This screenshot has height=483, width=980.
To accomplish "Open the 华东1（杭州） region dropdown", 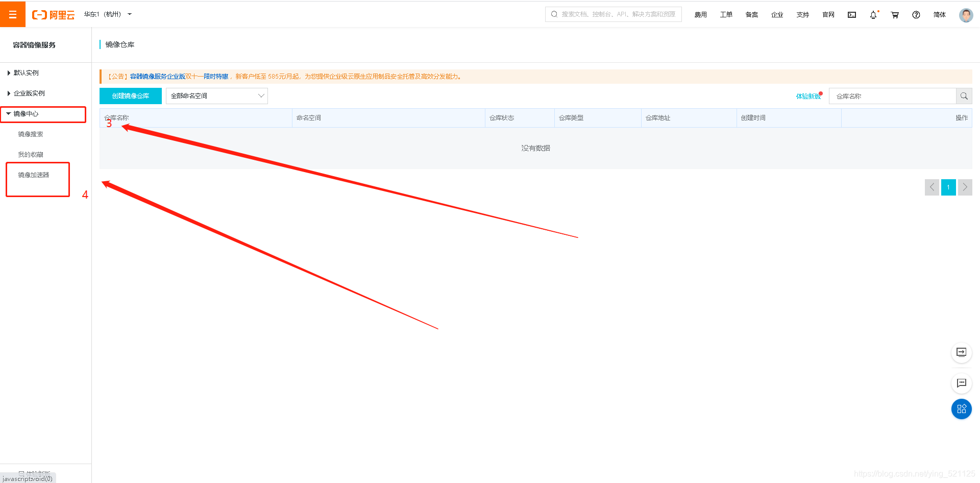I will pyautogui.click(x=108, y=14).
